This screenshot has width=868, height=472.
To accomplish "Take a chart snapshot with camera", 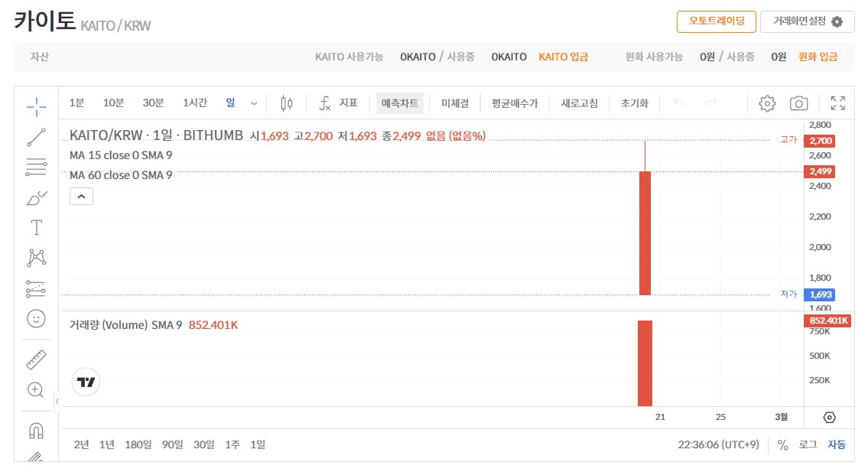I will [x=798, y=103].
